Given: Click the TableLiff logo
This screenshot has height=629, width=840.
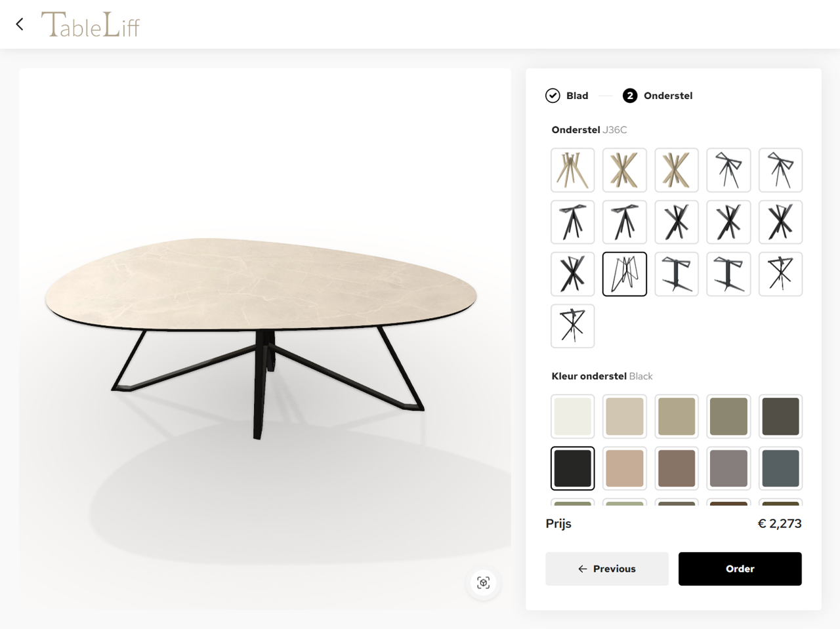Looking at the screenshot, I should (91, 24).
